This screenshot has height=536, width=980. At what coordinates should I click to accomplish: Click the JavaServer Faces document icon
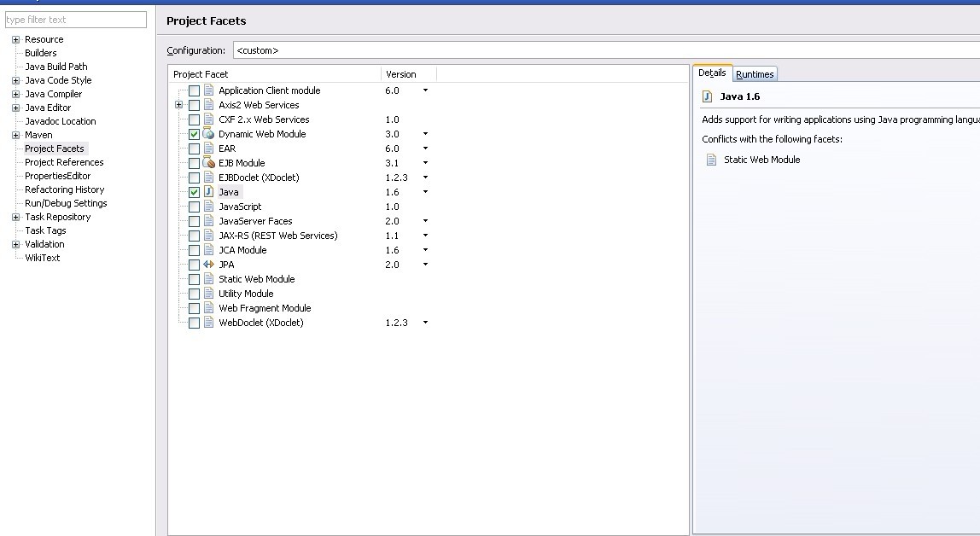click(208, 221)
